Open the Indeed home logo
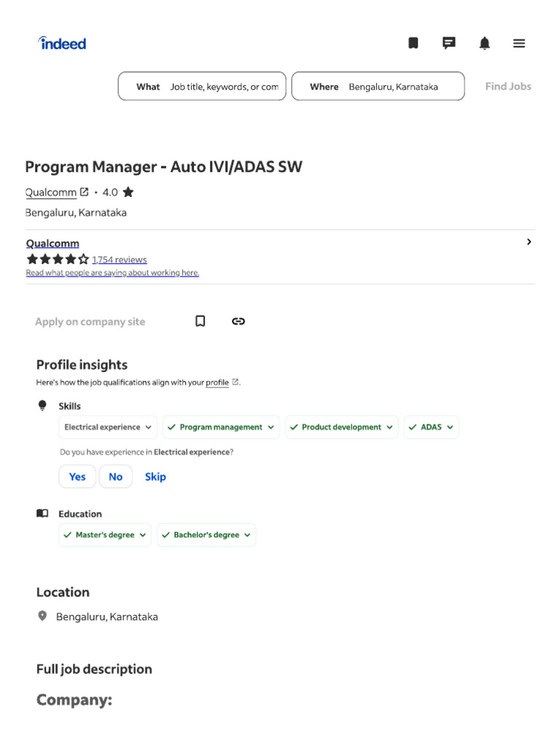Image resolution: width=560 pixels, height=747 pixels. point(62,43)
